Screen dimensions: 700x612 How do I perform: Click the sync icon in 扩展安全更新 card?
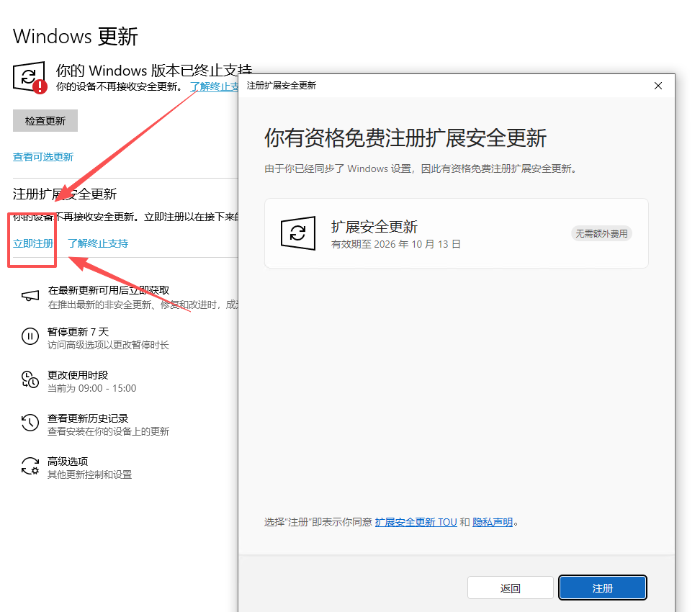point(297,233)
